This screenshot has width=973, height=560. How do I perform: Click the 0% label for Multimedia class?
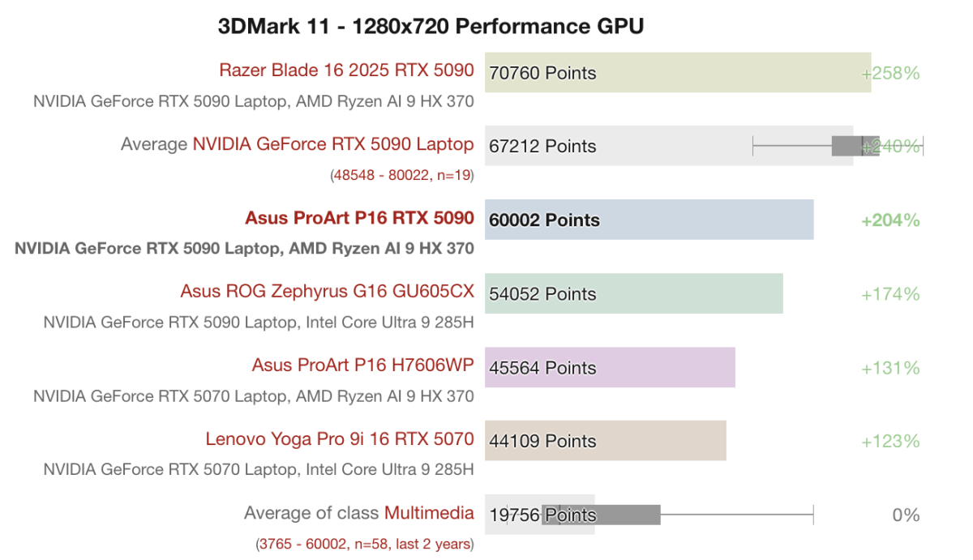coord(906,515)
